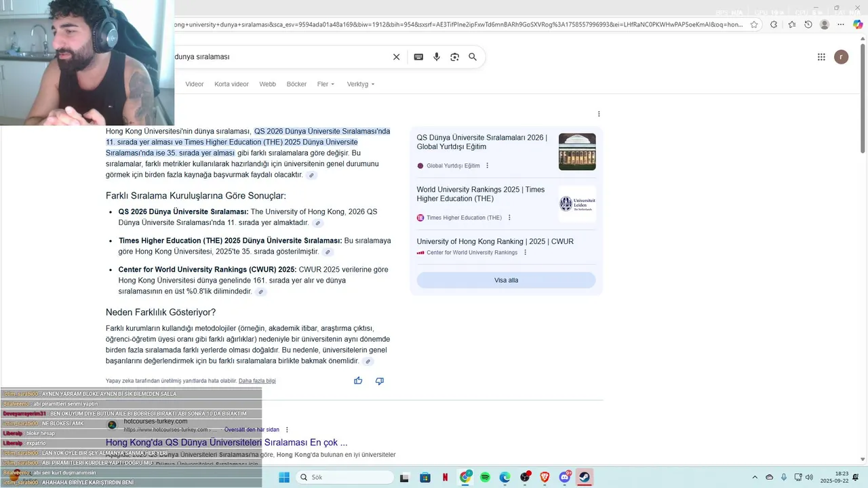Open more options for Global Yurtdışı Eğitim source
Viewport: 868px width, 488px height.
(487, 165)
